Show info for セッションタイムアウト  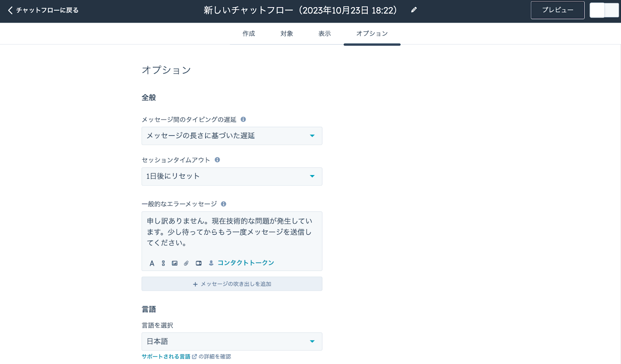tap(217, 160)
